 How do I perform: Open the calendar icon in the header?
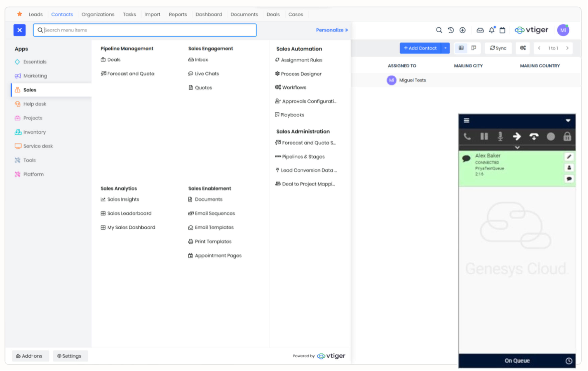click(x=502, y=30)
